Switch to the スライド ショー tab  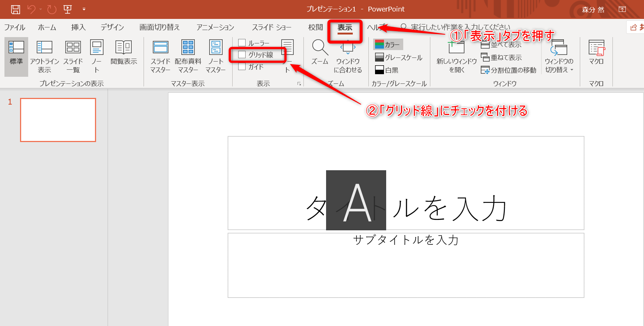click(272, 27)
